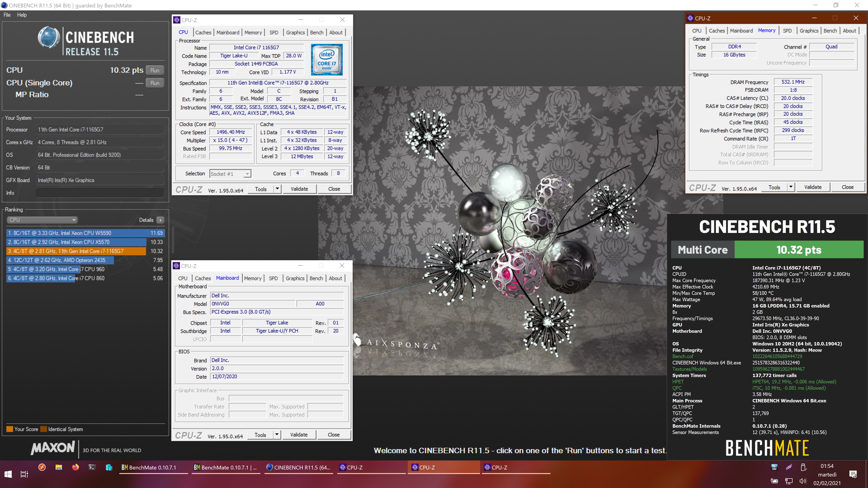Open the CPU ranking type dropdown

coord(42,220)
